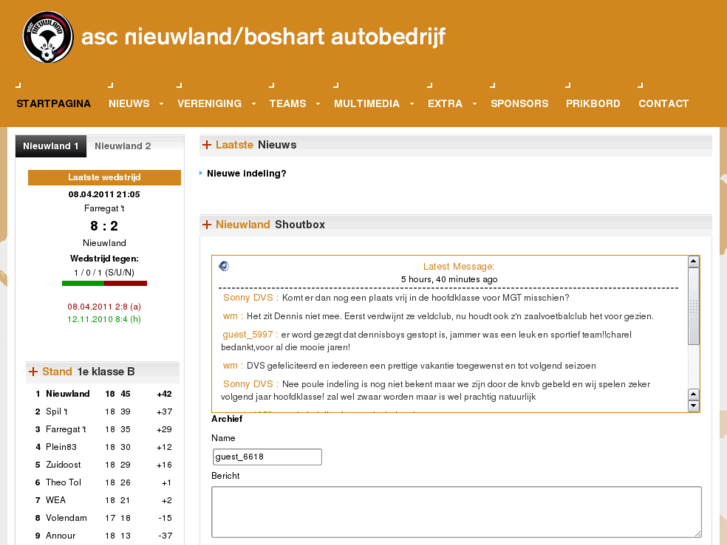Viewport: 727px width, 545px height.
Task: Click the plus icon beside Laatste Nieuws
Action: click(x=207, y=145)
